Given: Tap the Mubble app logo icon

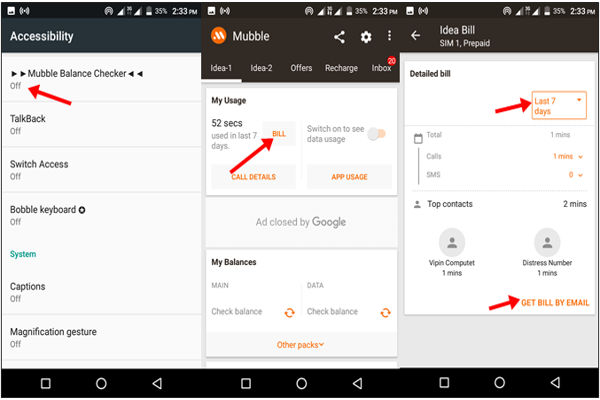Looking at the screenshot, I should [219, 36].
